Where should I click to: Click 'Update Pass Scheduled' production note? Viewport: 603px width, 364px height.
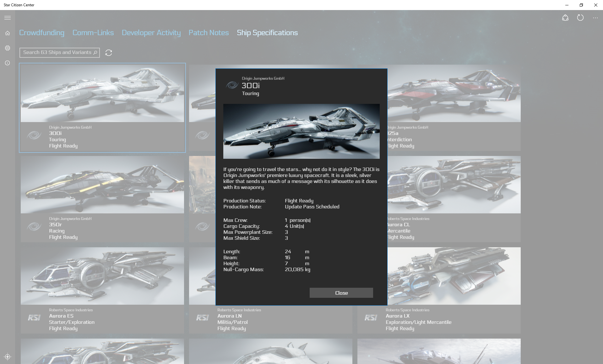[x=312, y=207]
